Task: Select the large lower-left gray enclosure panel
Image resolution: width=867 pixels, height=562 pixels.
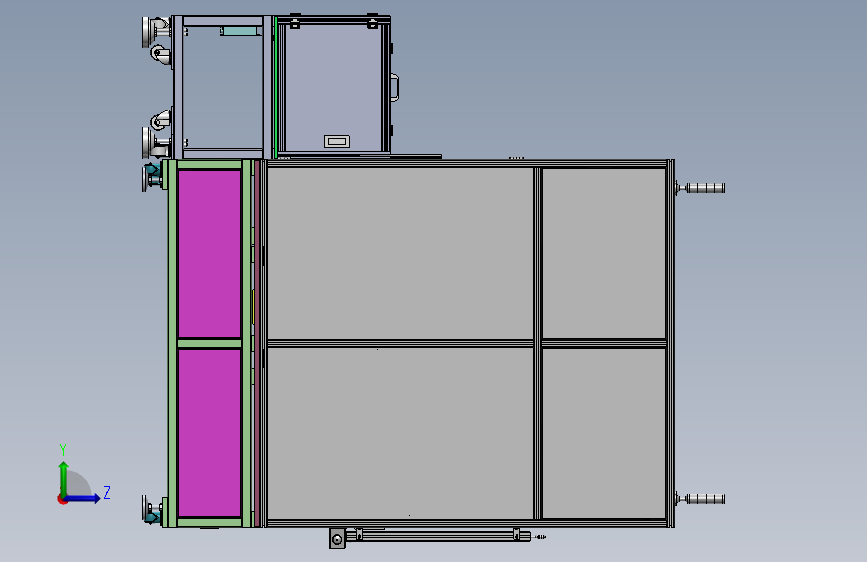Action: [400, 433]
